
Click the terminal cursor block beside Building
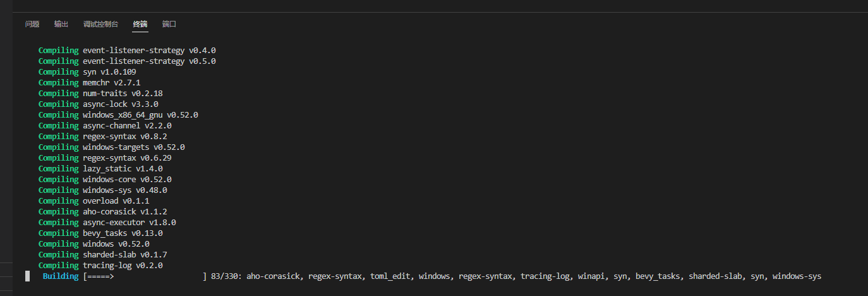pyautogui.click(x=28, y=276)
